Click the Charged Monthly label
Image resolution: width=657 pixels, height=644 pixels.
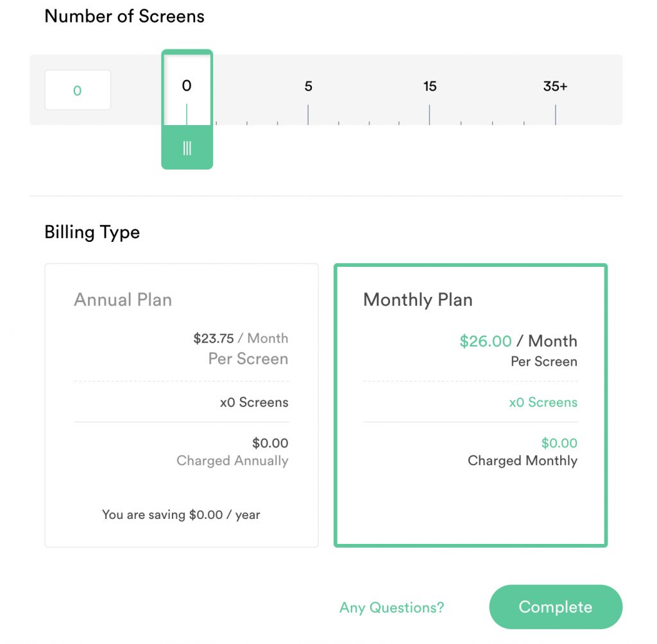(522, 461)
